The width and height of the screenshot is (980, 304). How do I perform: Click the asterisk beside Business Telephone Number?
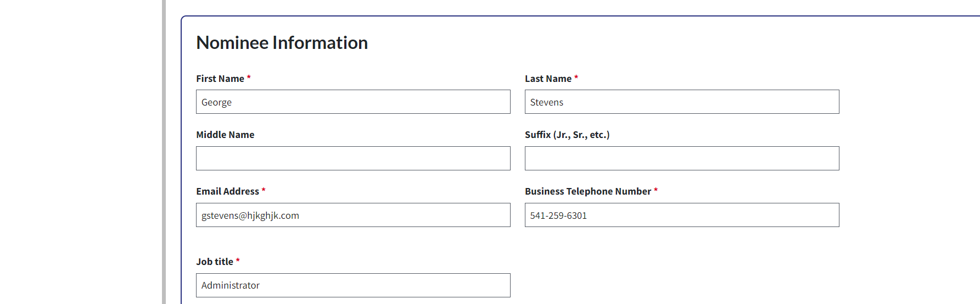click(656, 190)
